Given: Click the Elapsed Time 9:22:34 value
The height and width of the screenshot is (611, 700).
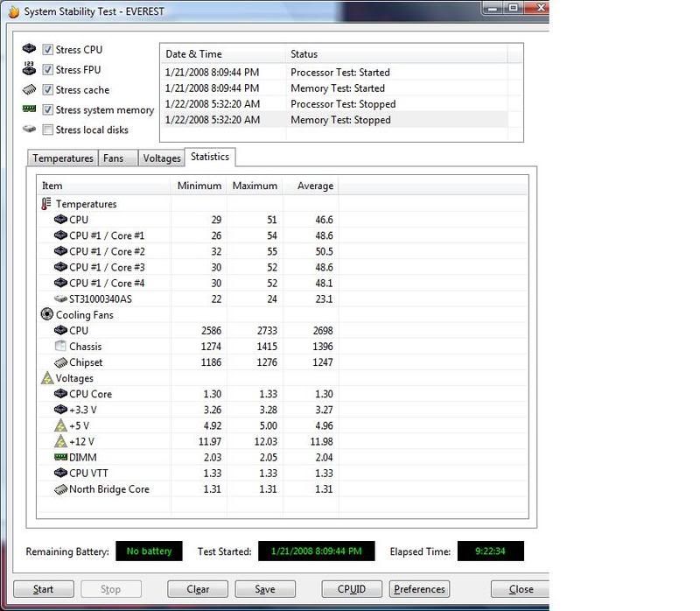Looking at the screenshot, I should click(491, 551).
